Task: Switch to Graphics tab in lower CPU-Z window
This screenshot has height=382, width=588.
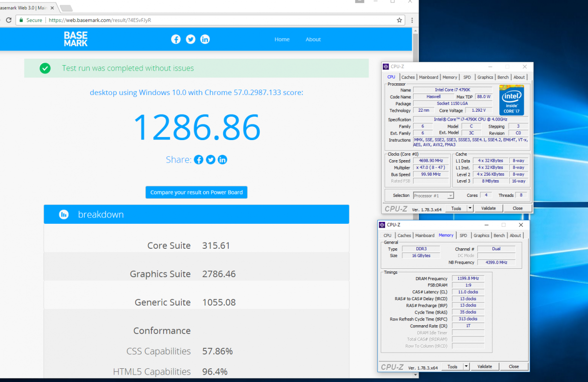Action: (x=481, y=236)
